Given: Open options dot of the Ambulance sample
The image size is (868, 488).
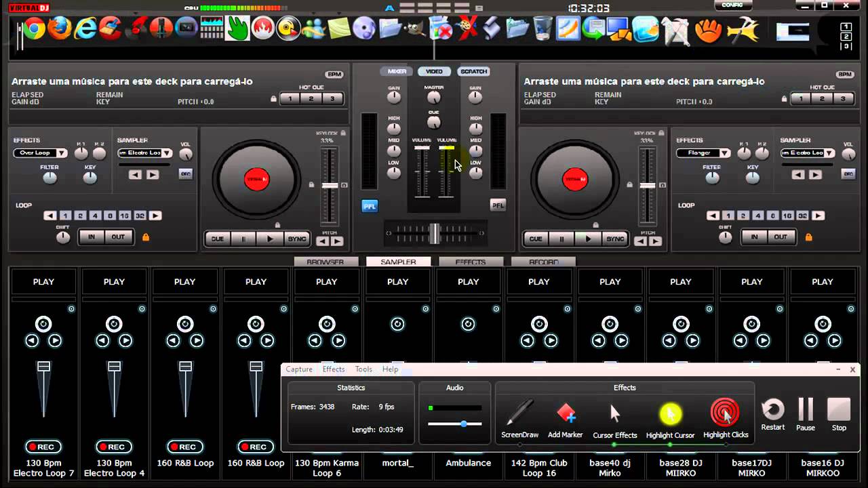Looking at the screenshot, I should tap(496, 309).
